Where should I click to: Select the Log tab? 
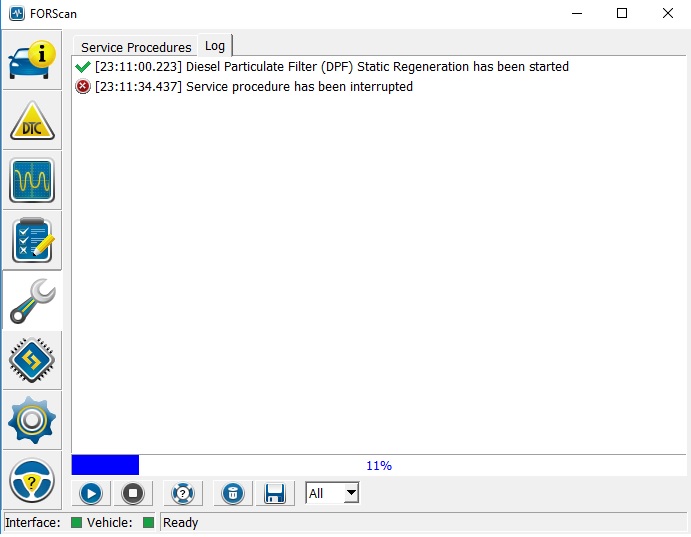pos(215,46)
